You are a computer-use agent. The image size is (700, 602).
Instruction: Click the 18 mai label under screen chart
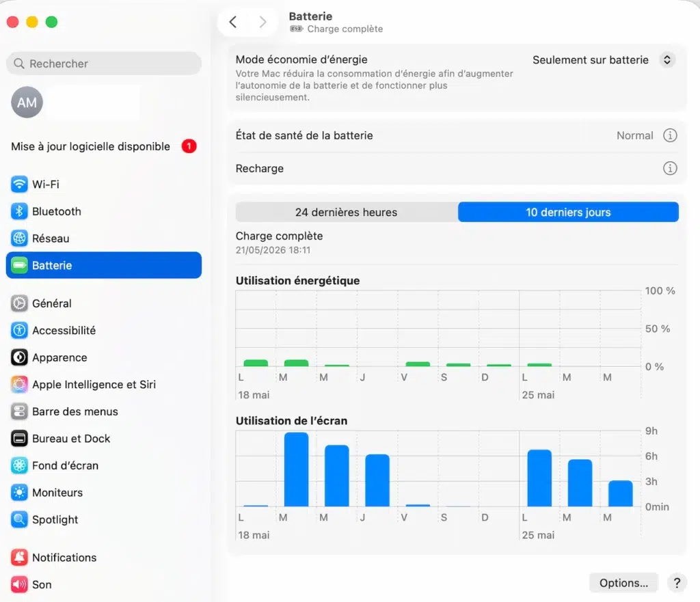[254, 535]
